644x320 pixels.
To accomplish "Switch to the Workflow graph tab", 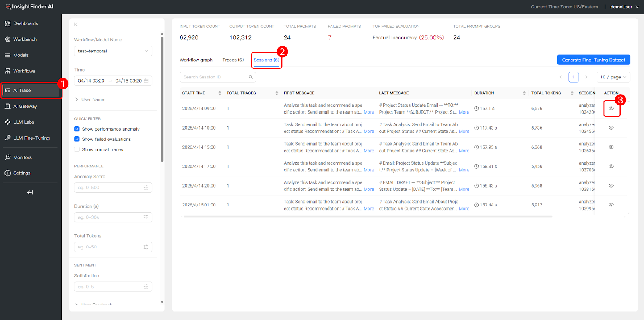I will (x=196, y=60).
